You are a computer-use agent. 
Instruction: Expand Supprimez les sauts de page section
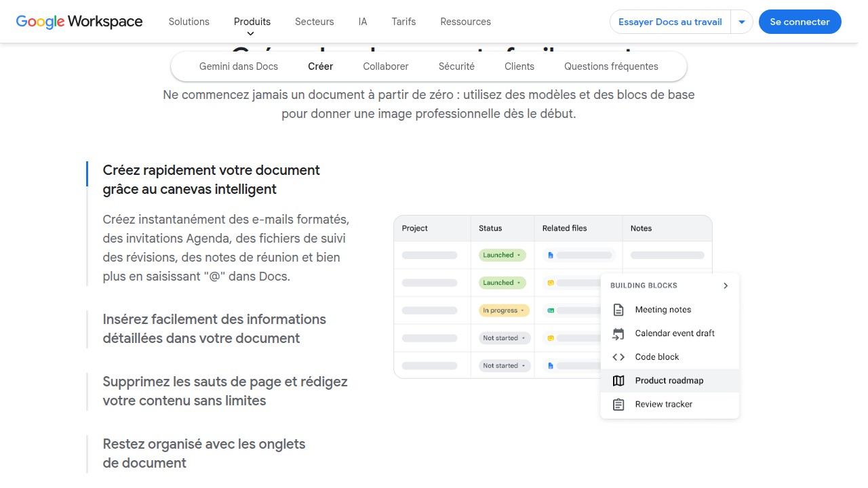tap(225, 391)
